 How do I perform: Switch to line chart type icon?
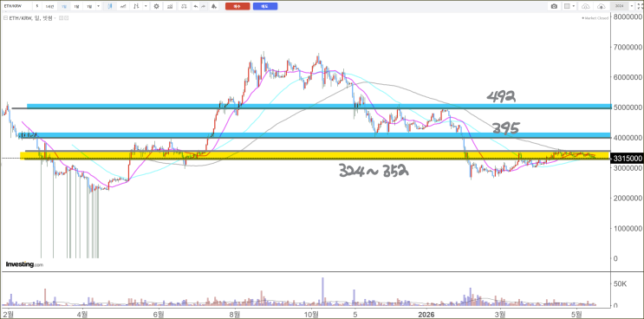123,6
